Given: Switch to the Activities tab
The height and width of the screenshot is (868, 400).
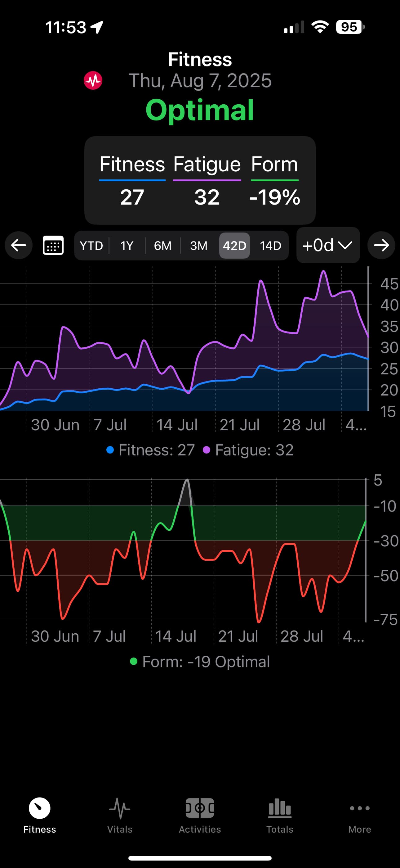Looking at the screenshot, I should (x=200, y=814).
